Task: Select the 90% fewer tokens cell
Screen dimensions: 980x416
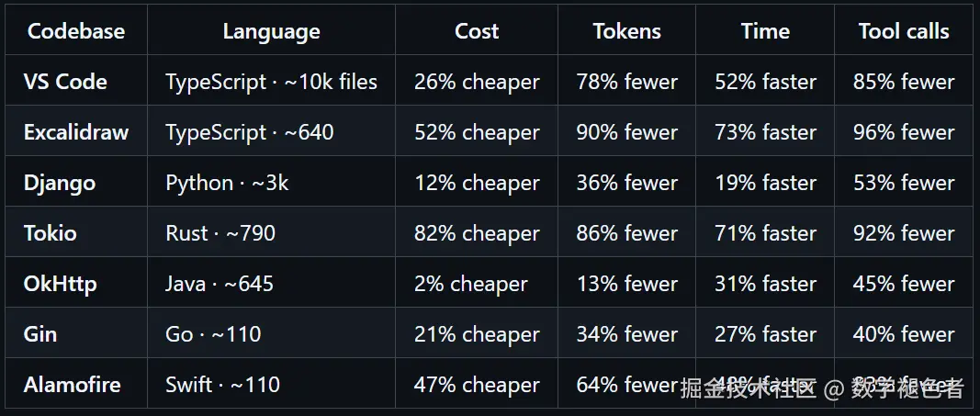Action: click(627, 132)
